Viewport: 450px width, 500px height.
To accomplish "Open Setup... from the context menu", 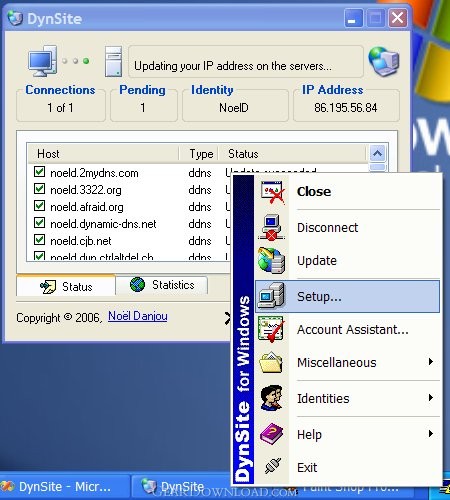I will coord(348,296).
